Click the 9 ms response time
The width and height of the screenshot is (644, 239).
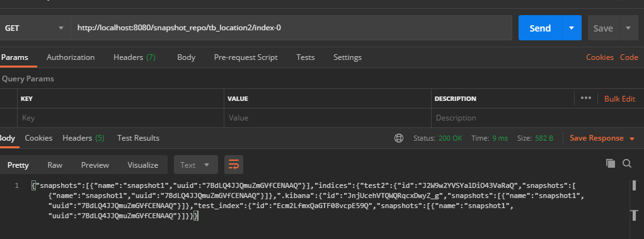click(500, 138)
